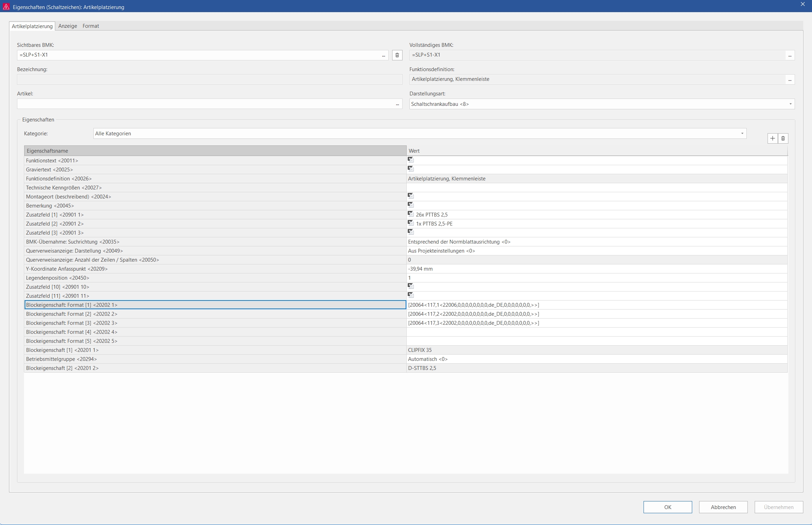Click multilingual icon in Zusatzfeld [1] row
The width and height of the screenshot is (812, 525).
411,214
